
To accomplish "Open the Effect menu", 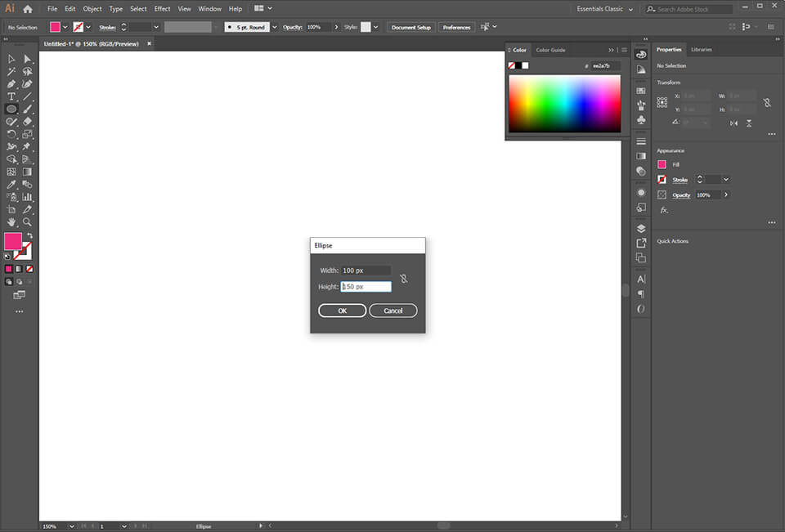I will coord(162,8).
